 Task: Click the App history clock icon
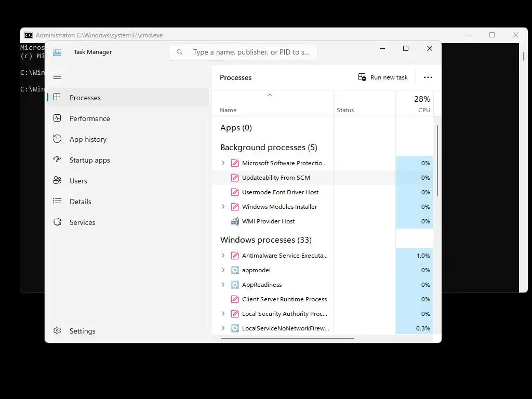57,139
